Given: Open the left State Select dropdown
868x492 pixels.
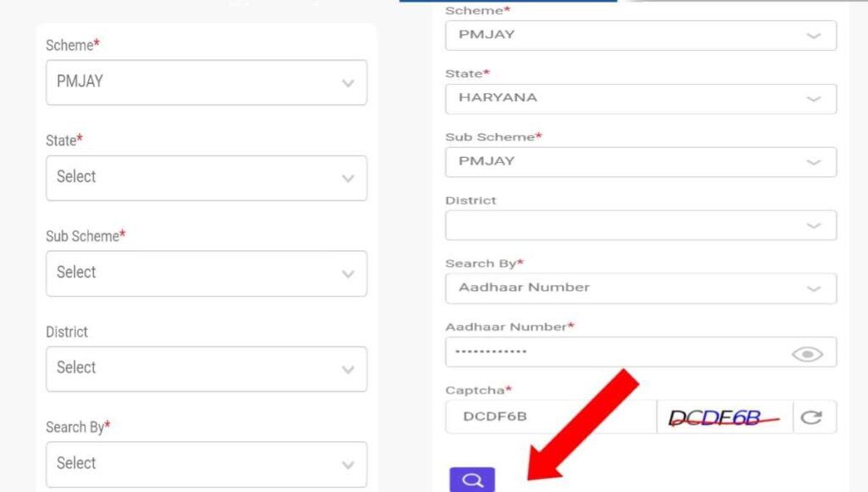Looking at the screenshot, I should coord(206,178).
